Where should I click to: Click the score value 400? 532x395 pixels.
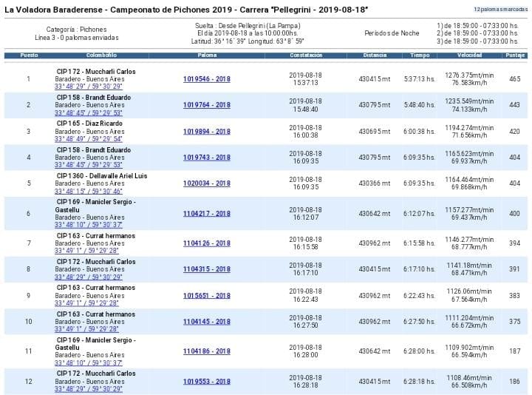coord(515,214)
